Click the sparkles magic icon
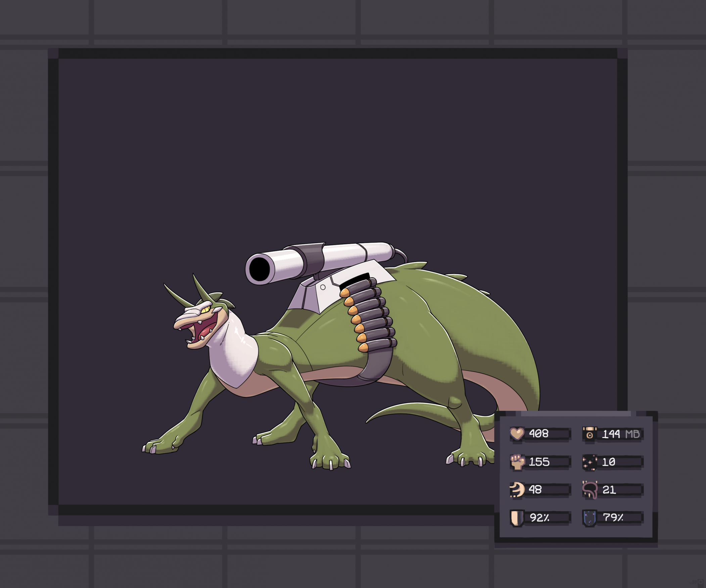This screenshot has height=588, width=706. (590, 462)
